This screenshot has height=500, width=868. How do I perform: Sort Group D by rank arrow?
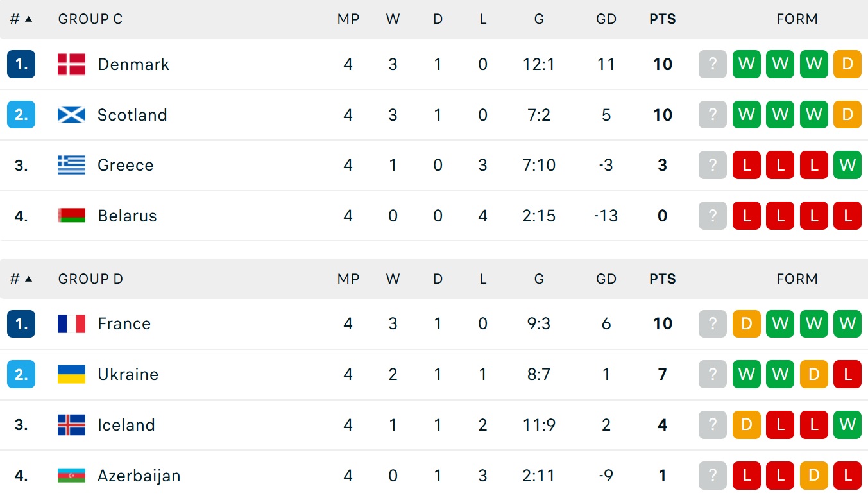[x=28, y=279]
